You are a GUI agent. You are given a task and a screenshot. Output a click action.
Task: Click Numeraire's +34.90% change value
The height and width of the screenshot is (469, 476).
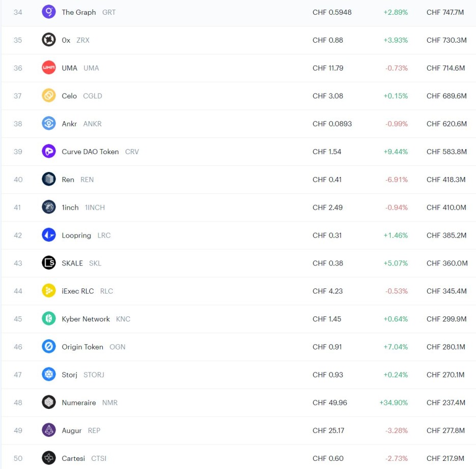(394, 402)
